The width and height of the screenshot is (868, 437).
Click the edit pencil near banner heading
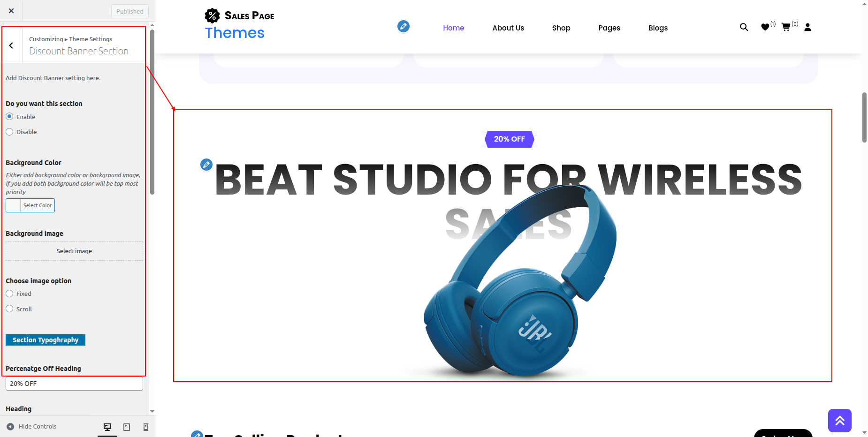point(206,165)
